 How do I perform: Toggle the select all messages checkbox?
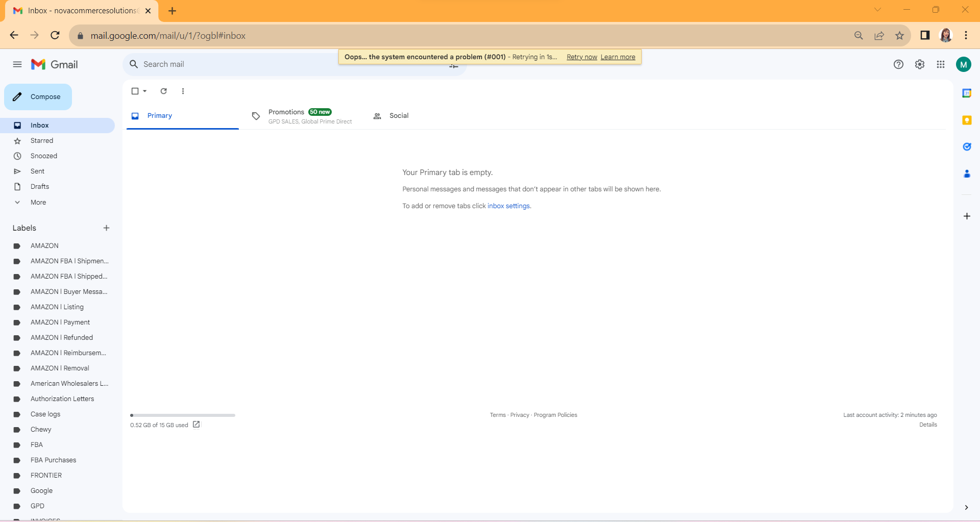pos(135,91)
